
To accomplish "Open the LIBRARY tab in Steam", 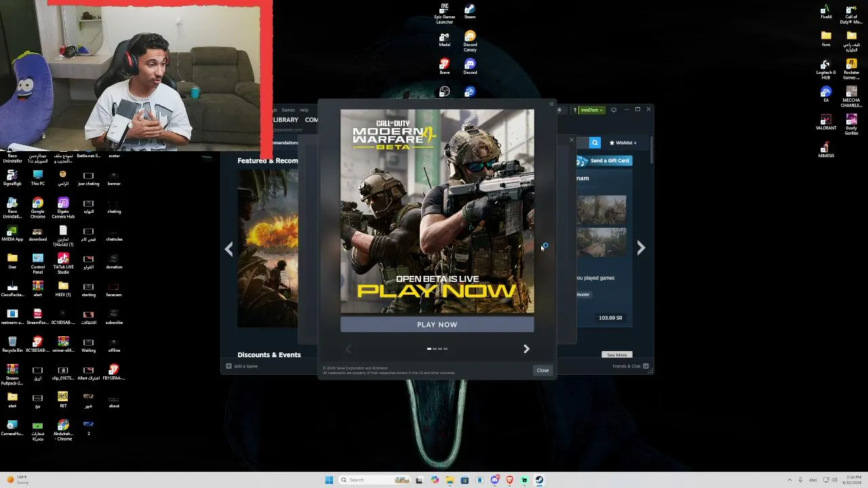I will tap(285, 120).
